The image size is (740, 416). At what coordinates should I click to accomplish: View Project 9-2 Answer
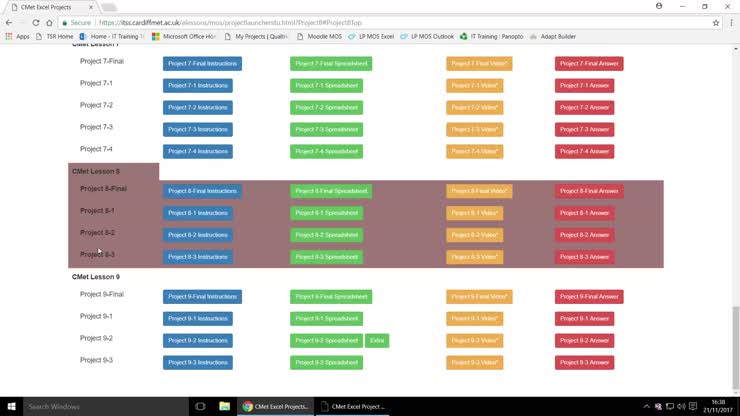click(x=584, y=340)
